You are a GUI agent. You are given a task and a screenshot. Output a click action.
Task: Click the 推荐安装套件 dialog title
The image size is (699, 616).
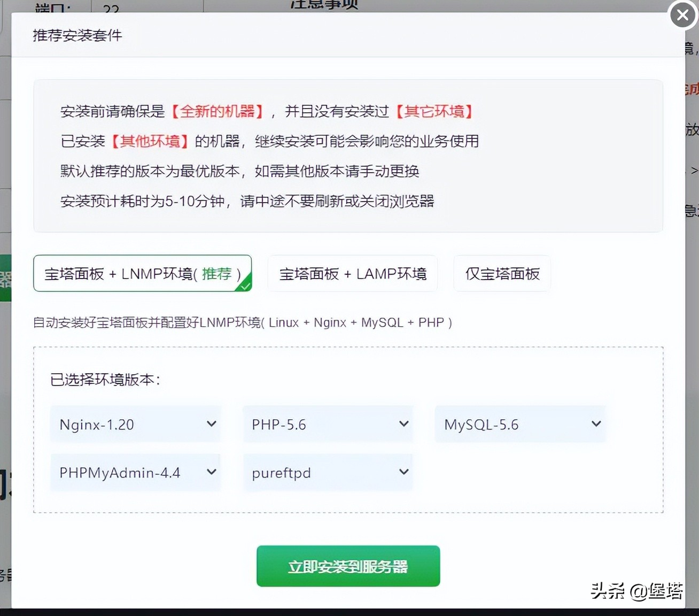pyautogui.click(x=76, y=35)
